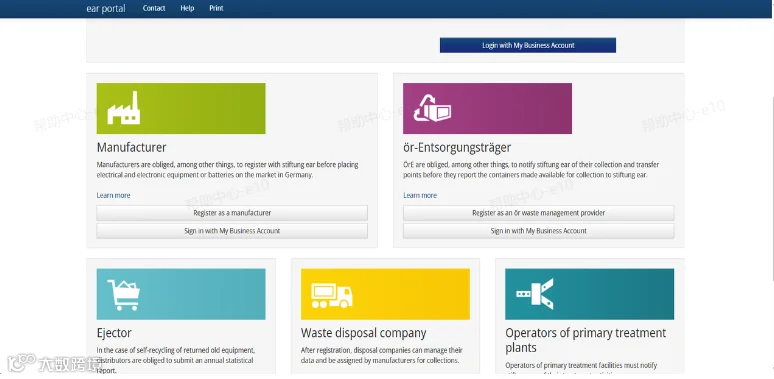Click the green Manufacturer banner image
This screenshot has width=774, height=379.
181,109
